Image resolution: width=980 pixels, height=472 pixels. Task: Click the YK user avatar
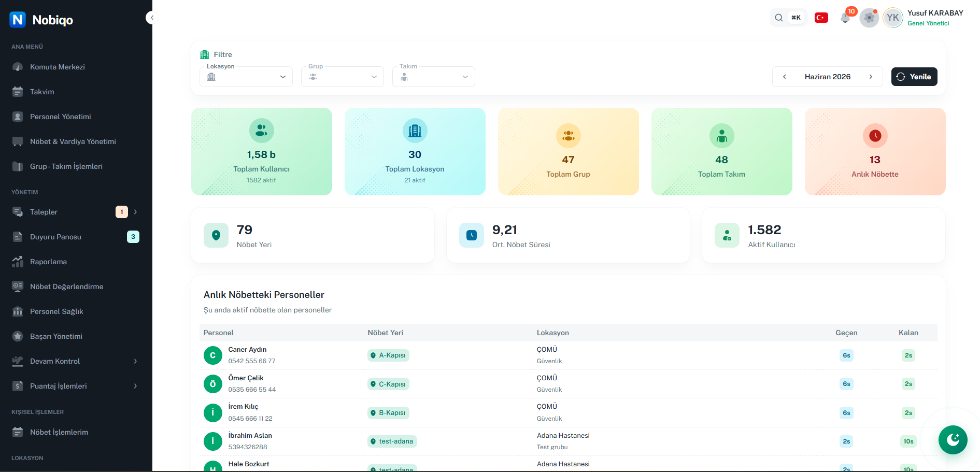click(x=893, y=18)
